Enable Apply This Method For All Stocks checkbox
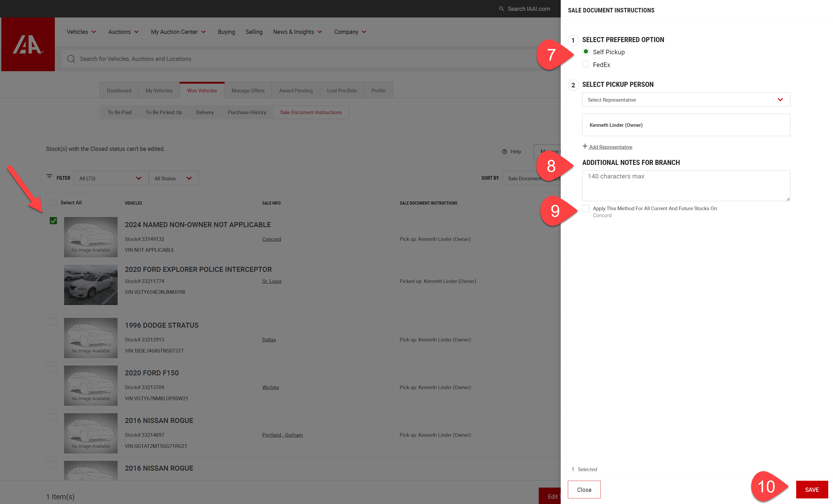This screenshot has height=504, width=833. [586, 208]
